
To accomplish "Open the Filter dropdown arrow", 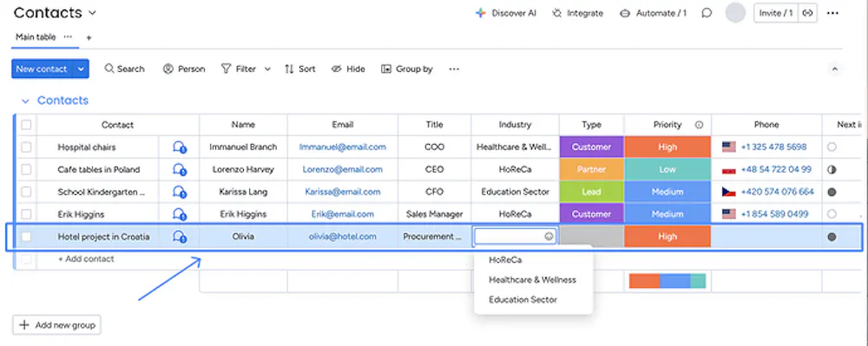I will pos(267,69).
